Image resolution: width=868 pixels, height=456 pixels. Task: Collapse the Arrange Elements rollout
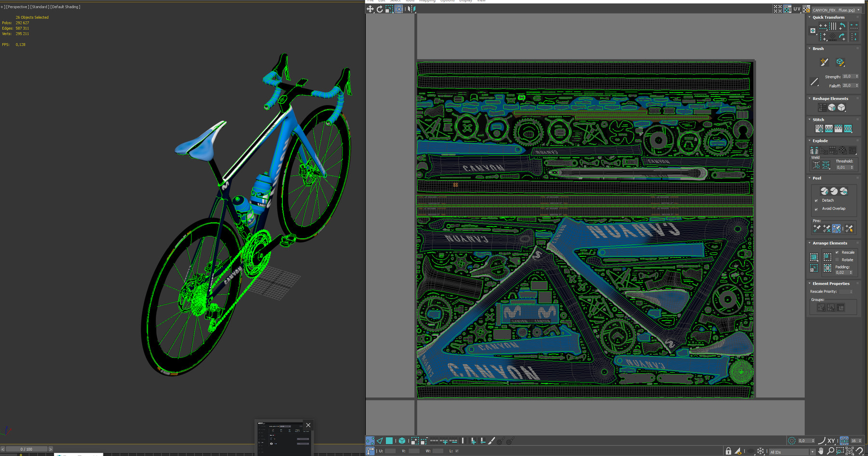click(810, 243)
